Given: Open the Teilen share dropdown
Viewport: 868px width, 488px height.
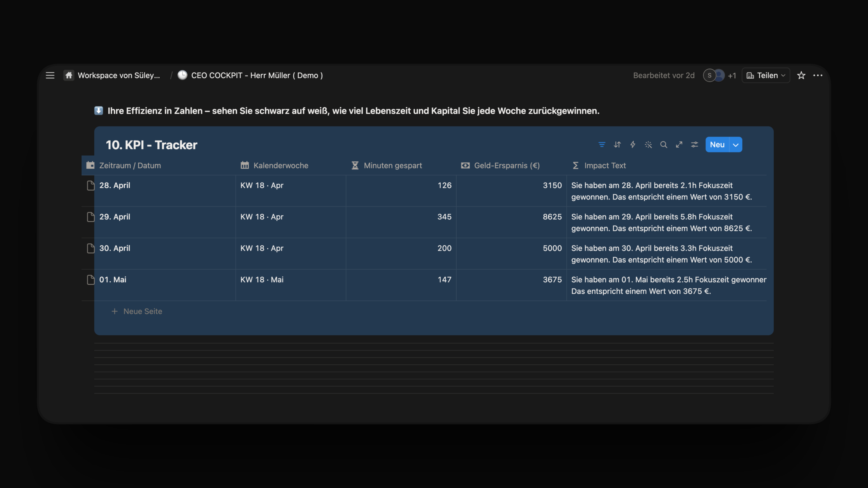Looking at the screenshot, I should (x=766, y=75).
